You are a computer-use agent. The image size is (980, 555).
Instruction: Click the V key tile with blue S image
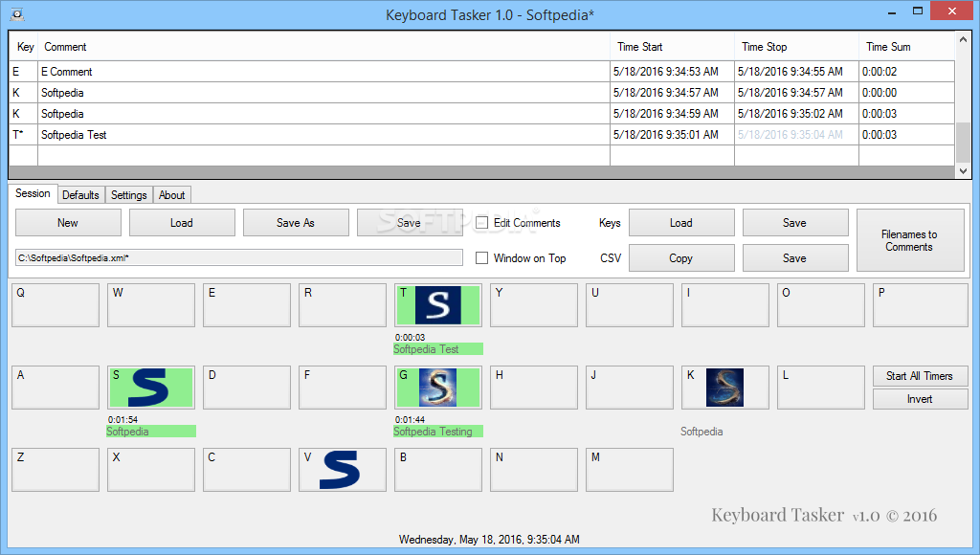[343, 470]
